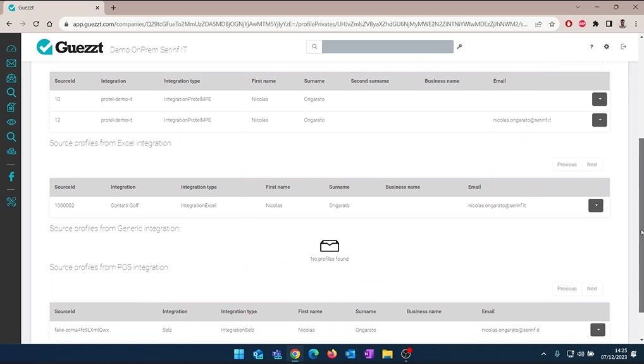Click Next in Excel integration pagination
This screenshot has height=364, width=644.
[591, 165]
